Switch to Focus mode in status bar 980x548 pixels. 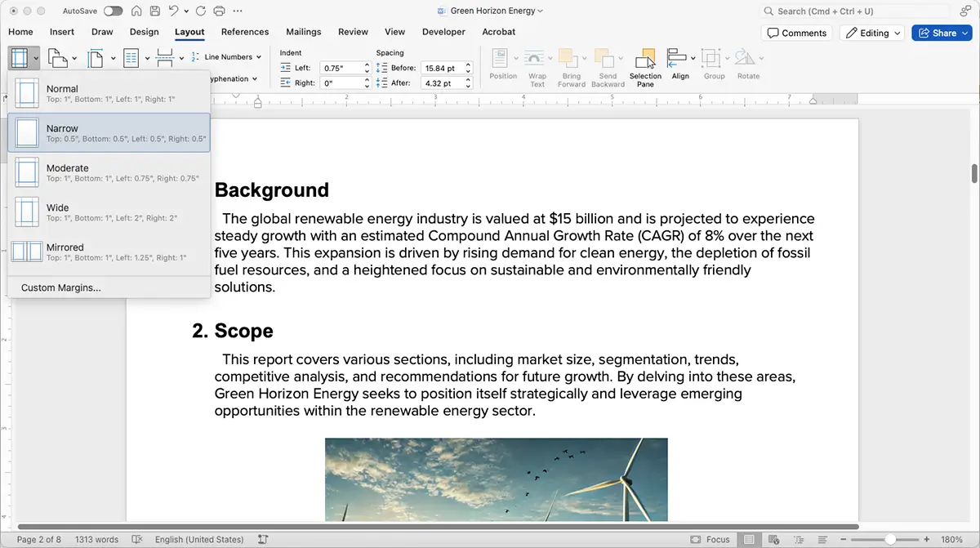click(x=710, y=539)
